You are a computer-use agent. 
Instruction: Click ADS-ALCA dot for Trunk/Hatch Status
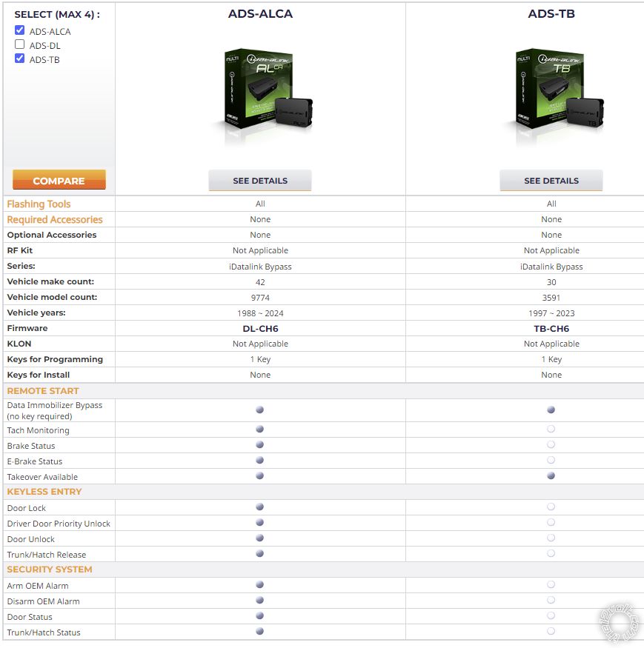pyautogui.click(x=260, y=631)
